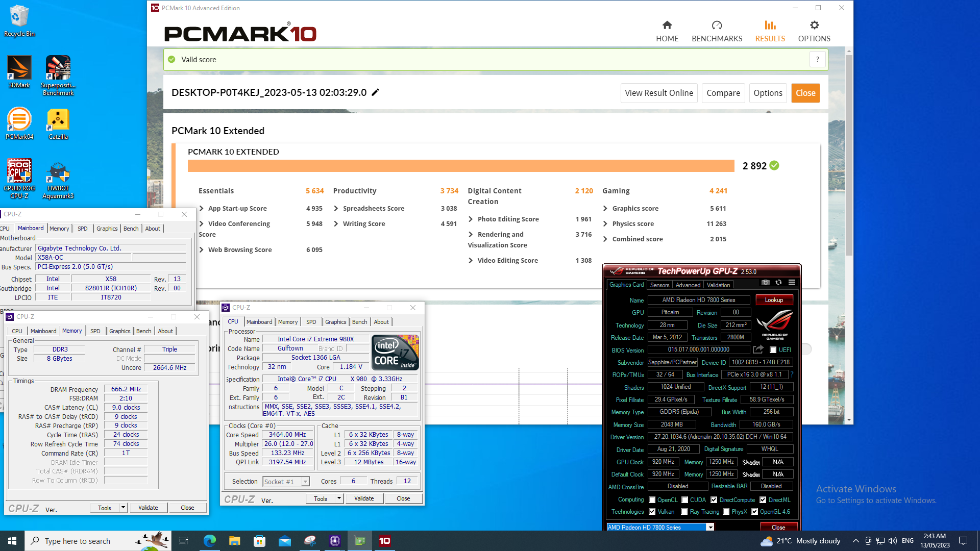The image size is (980, 551).
Task: Click PCMark 10 vertical scrollbar thumb
Action: pos(849,156)
